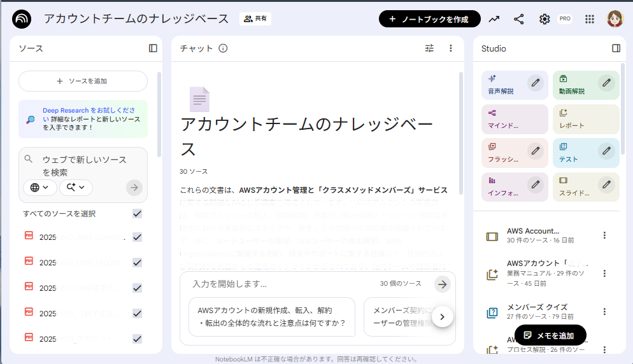Uncheck the first 2025 PDF source
Image resolution: width=633 pixels, height=364 pixels.
click(138, 237)
